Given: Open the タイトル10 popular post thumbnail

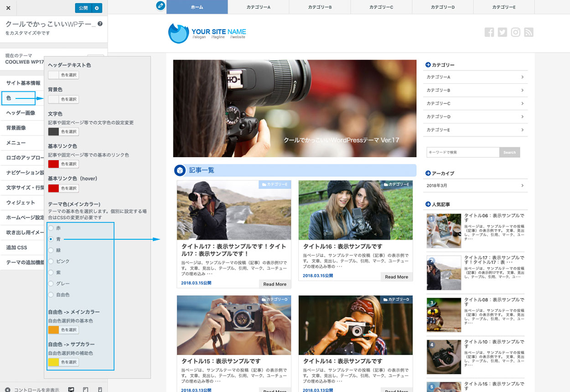Looking at the screenshot, I should click(x=444, y=357).
